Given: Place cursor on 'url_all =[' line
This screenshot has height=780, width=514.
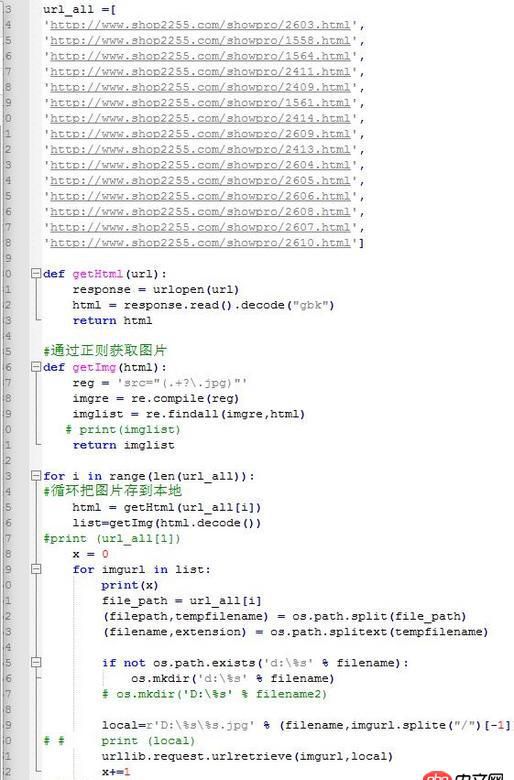Looking at the screenshot, I should click(79, 9).
